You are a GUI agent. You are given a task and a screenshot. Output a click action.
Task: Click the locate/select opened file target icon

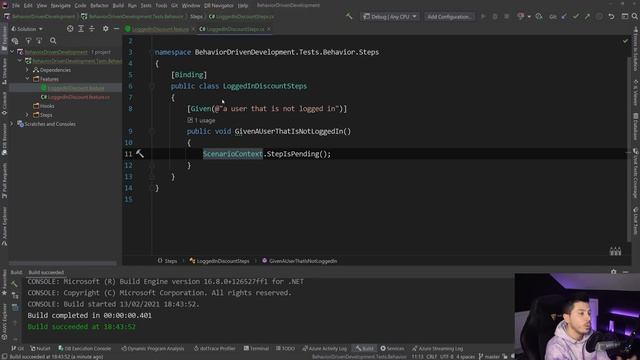pos(70,29)
